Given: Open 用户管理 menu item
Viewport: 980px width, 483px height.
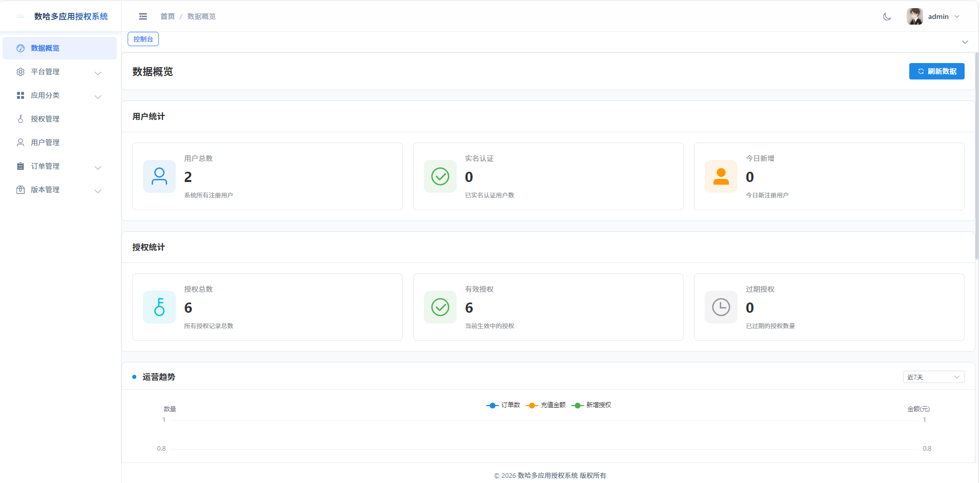Looking at the screenshot, I should tap(59, 143).
